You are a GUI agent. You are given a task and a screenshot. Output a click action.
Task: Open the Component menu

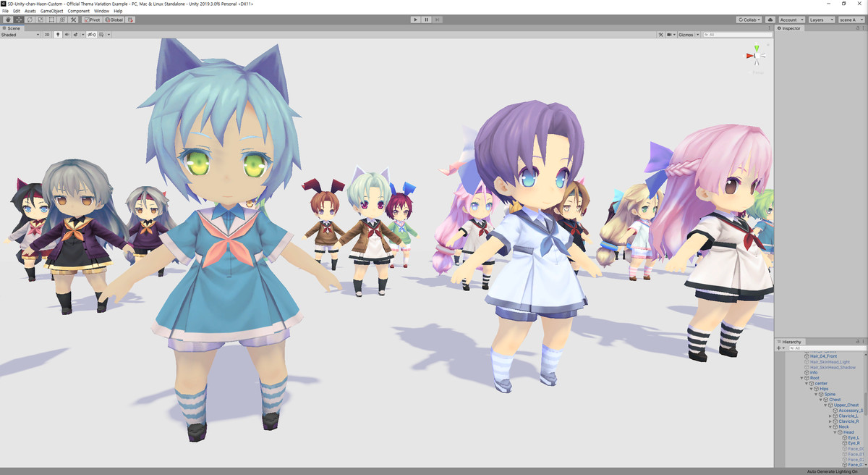79,12
